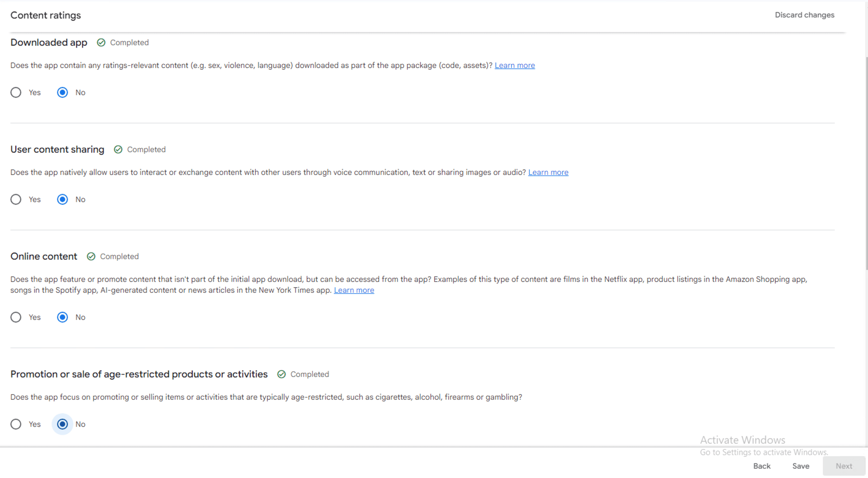Choose No for Online content
The image size is (868, 478).
(x=62, y=317)
